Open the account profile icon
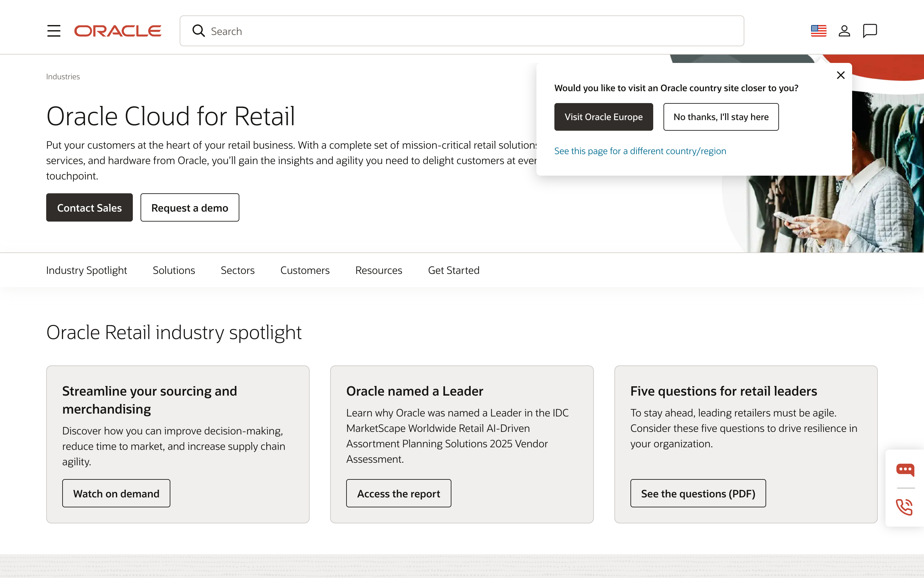Screen dimensions: 924x578 [844, 31]
